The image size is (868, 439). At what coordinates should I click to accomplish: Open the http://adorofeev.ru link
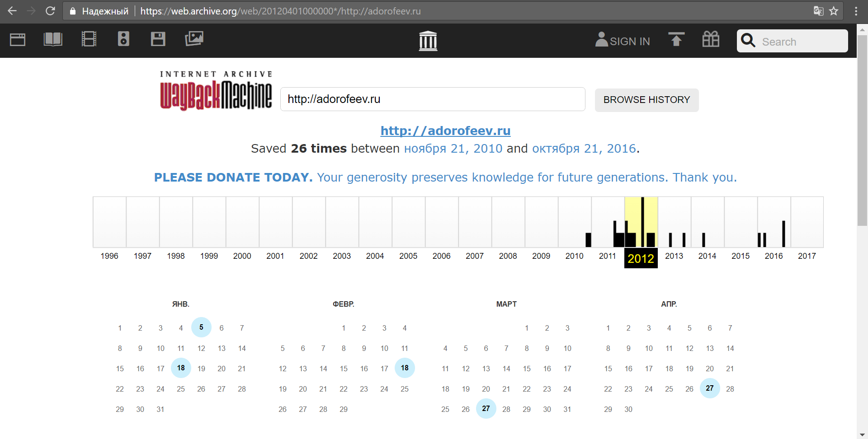pyautogui.click(x=445, y=131)
